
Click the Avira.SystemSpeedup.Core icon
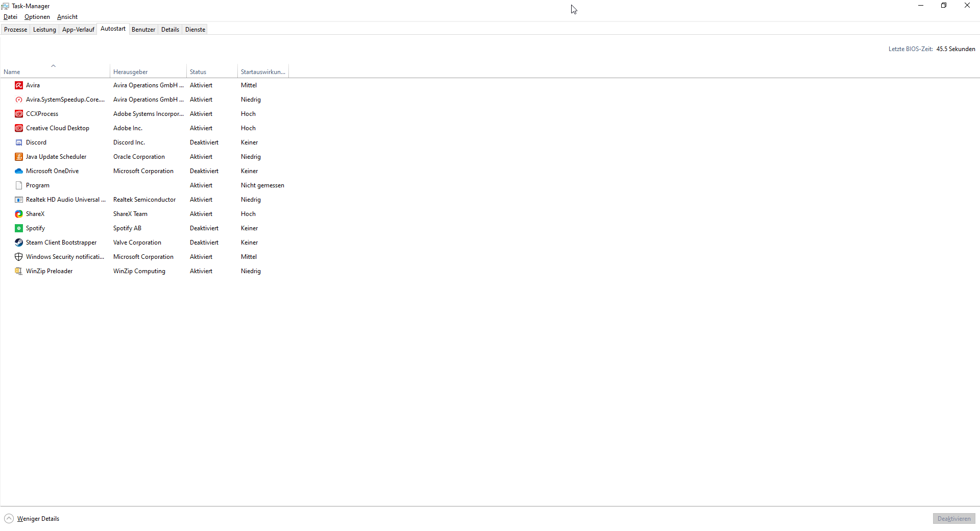(x=19, y=100)
